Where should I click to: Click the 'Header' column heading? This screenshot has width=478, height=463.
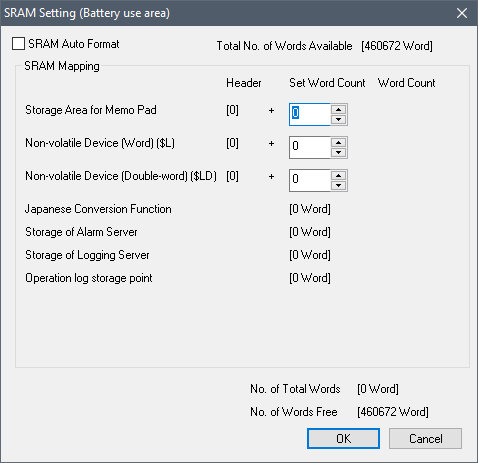click(x=244, y=83)
